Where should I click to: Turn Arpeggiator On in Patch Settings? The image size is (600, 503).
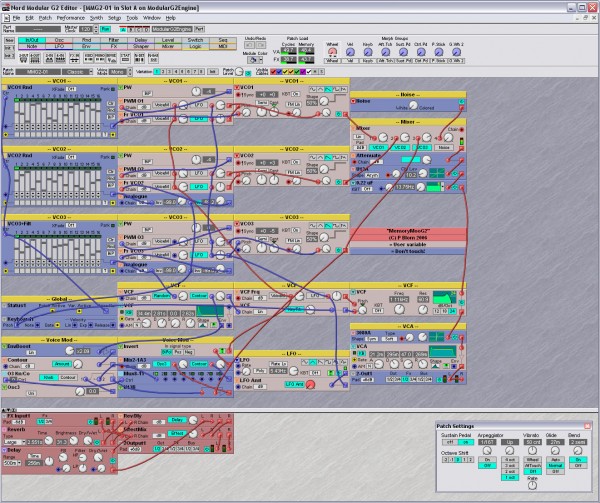[x=487, y=459]
